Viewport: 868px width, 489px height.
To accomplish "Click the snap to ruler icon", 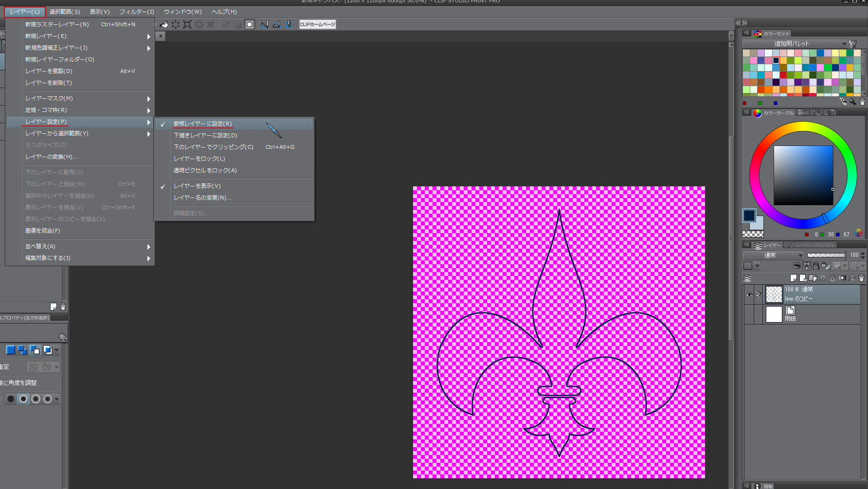I will tap(265, 24).
